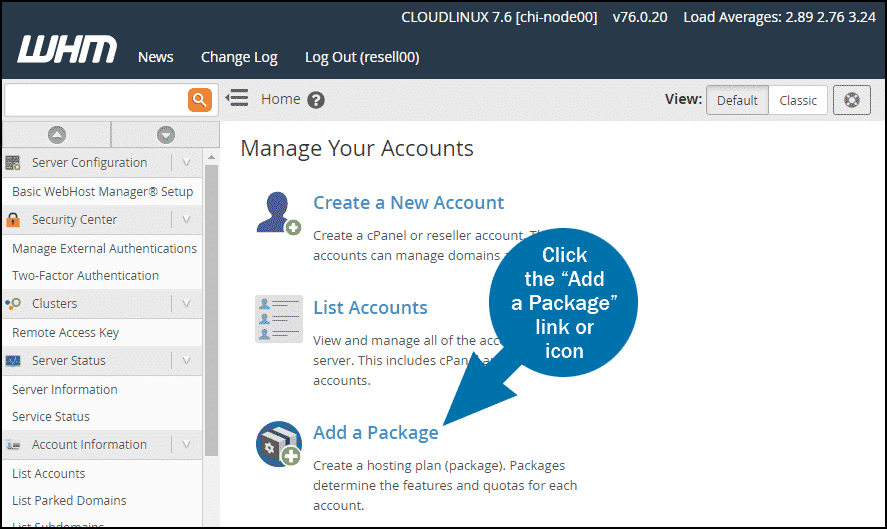The width and height of the screenshot is (887, 529).
Task: Collapse the Account Information section chevron
Action: coord(186,445)
